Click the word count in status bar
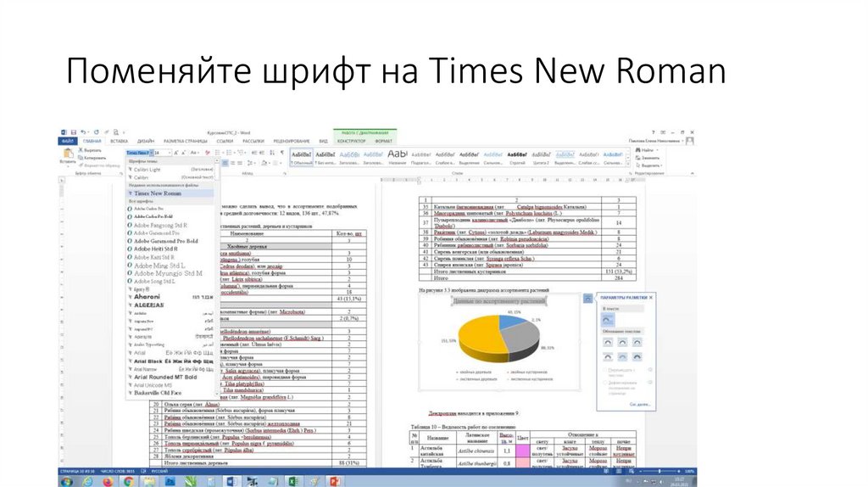Image resolution: width=868 pixels, height=487 pixels. click(118, 471)
